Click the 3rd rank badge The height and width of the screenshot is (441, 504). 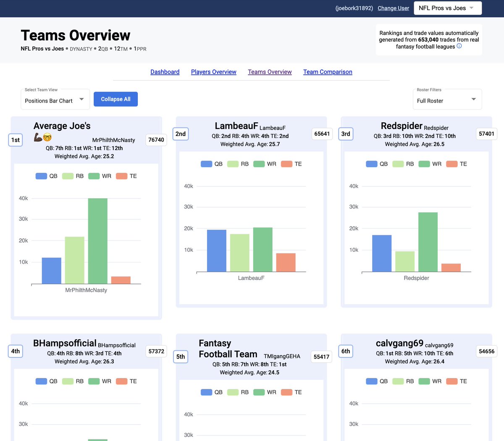tap(346, 134)
